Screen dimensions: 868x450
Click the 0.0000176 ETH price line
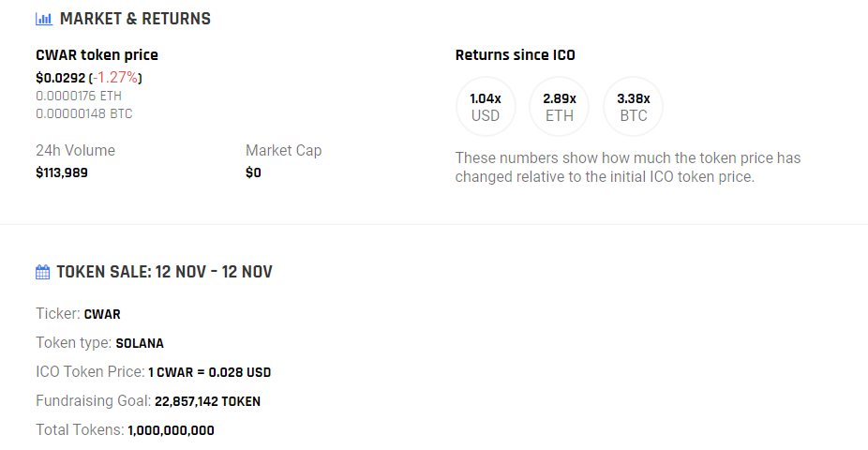click(79, 96)
